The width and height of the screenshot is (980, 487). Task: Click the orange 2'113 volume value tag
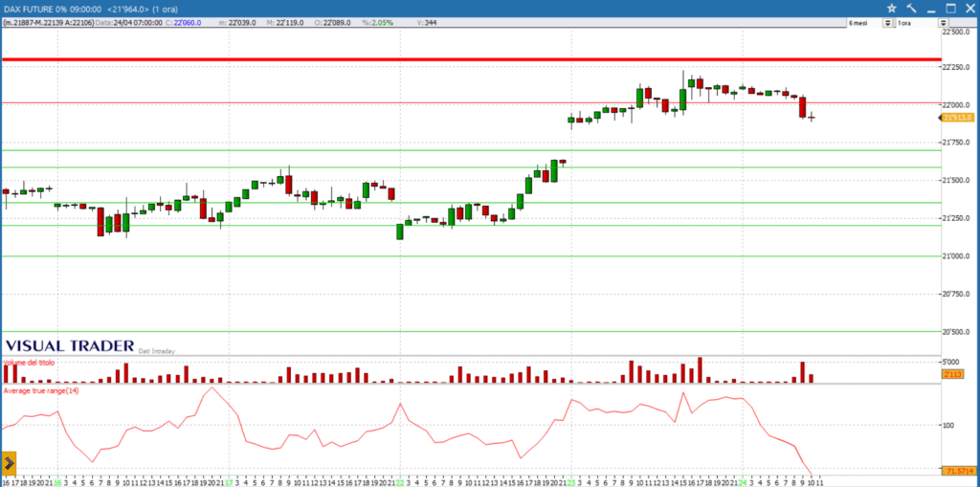click(x=954, y=374)
